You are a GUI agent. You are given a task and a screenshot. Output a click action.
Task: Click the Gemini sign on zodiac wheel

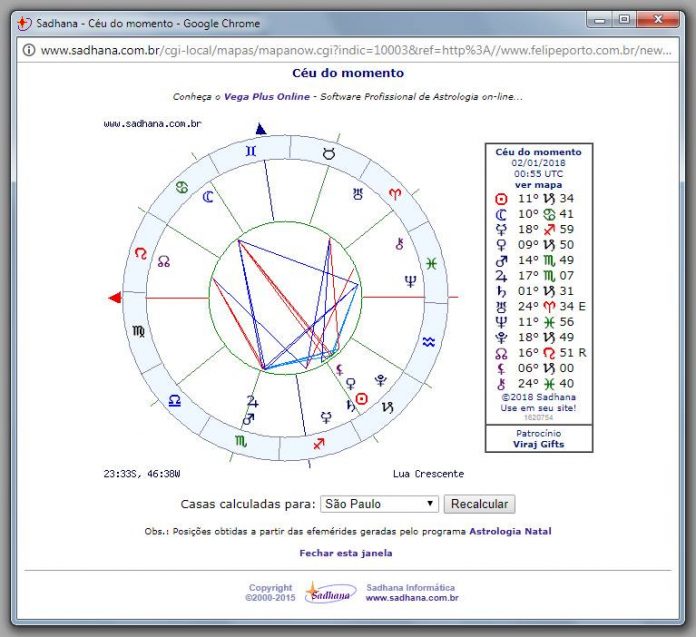(251, 151)
